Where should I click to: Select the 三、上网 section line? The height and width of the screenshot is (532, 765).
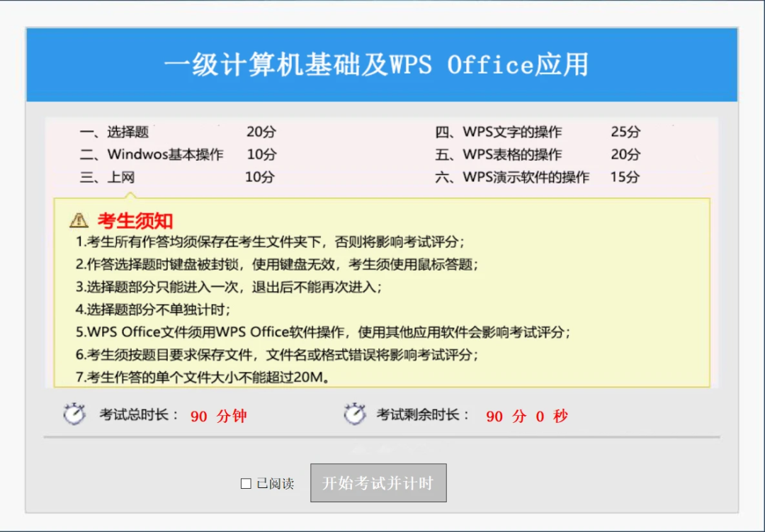point(108,176)
